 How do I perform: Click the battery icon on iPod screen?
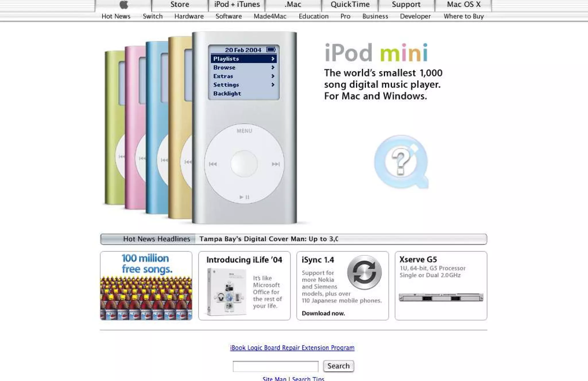point(271,50)
